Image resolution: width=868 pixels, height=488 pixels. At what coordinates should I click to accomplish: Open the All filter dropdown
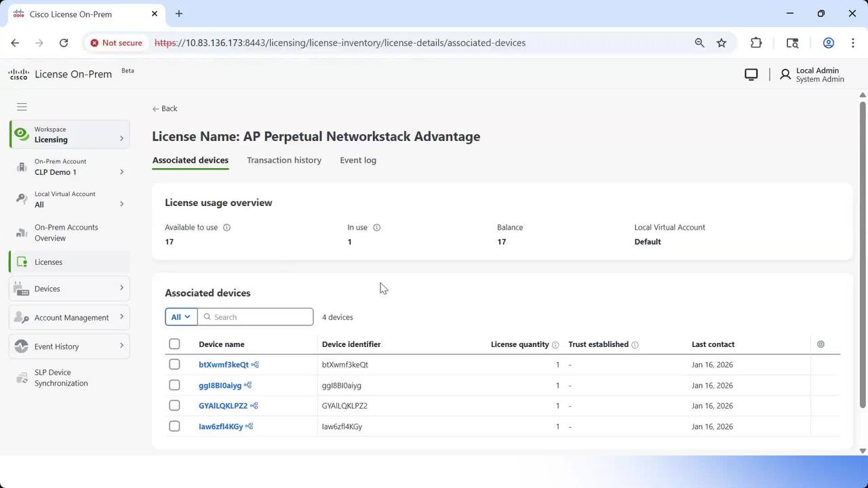(x=181, y=317)
